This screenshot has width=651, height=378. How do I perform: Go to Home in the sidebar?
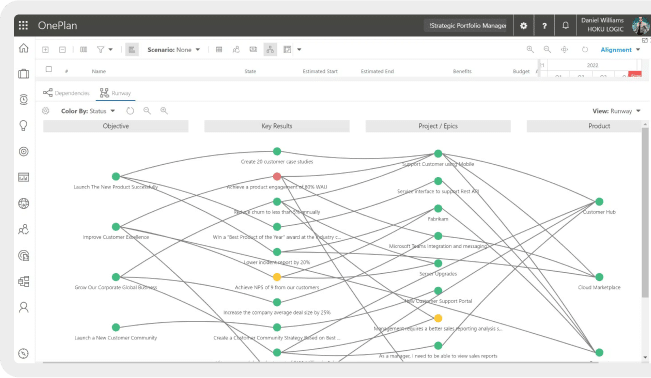point(24,48)
